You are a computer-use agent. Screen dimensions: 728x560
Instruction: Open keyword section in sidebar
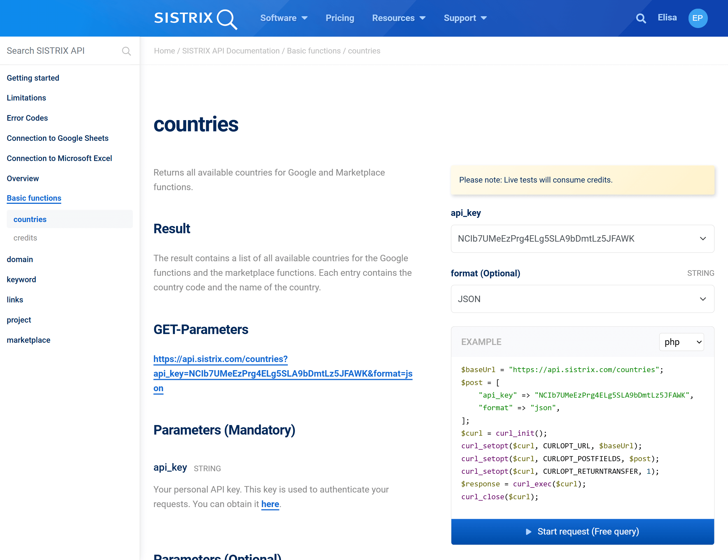(21, 280)
